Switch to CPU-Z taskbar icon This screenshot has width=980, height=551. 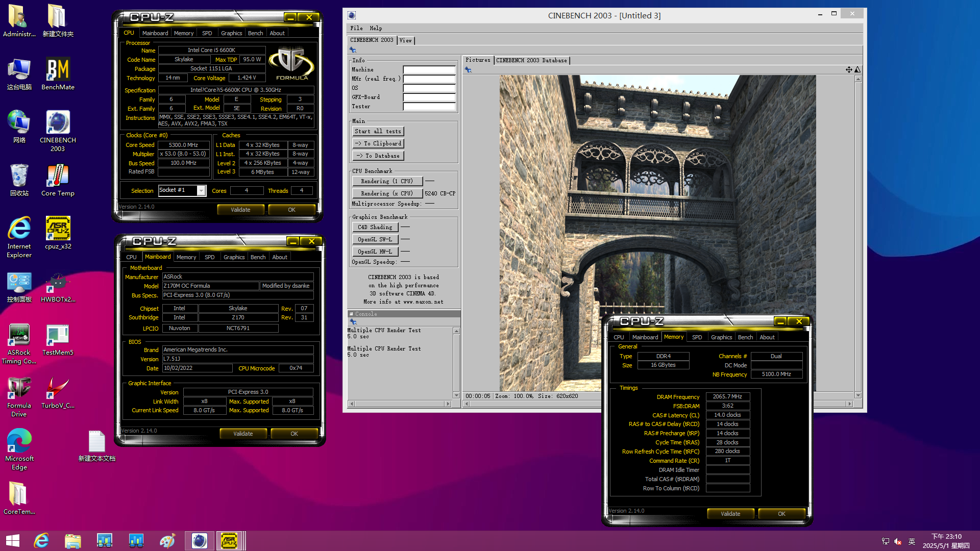230,541
